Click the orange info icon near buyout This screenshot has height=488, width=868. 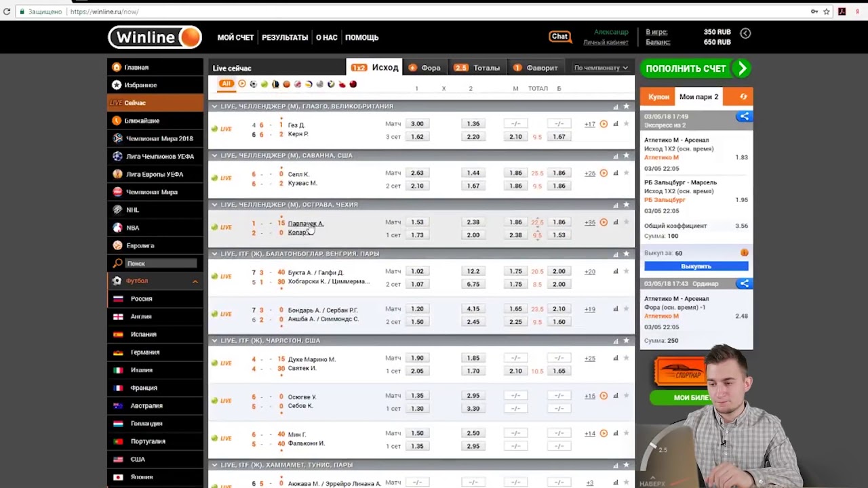point(745,253)
